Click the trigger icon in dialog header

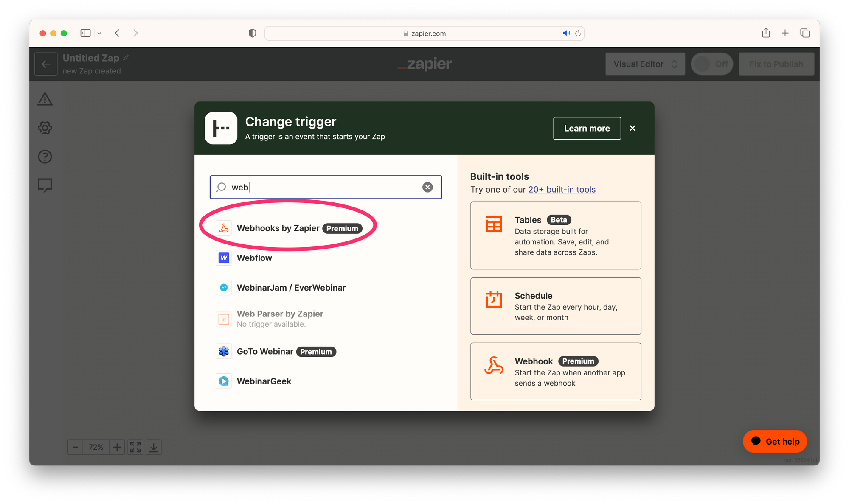[221, 128]
